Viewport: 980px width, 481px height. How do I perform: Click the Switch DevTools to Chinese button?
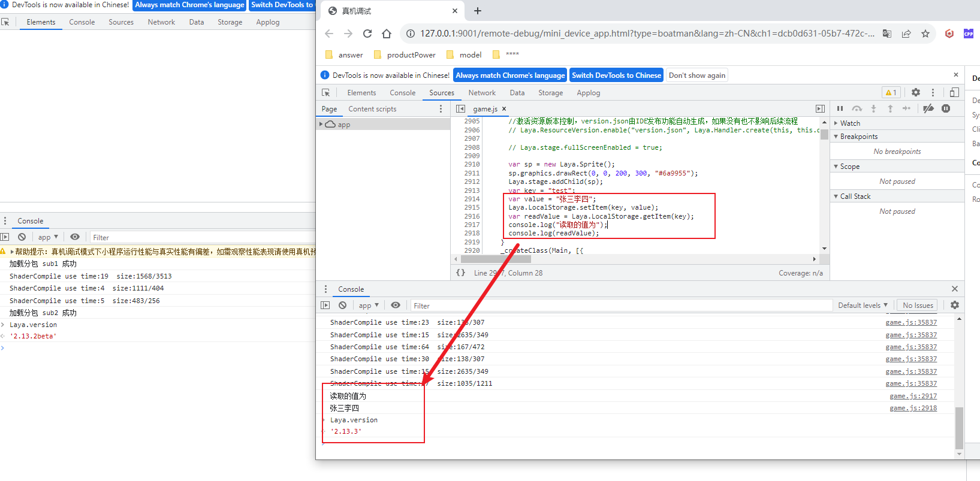pos(616,75)
